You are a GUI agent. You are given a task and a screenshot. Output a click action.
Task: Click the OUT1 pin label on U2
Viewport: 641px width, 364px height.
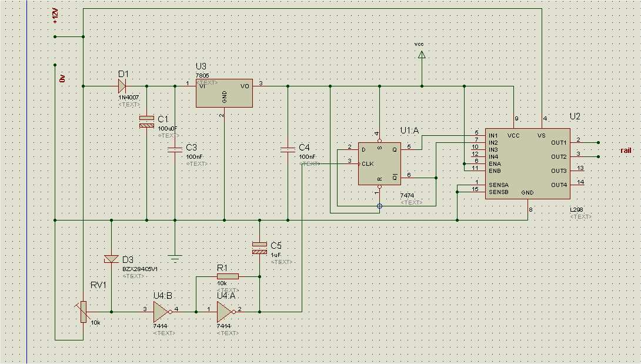coord(559,143)
